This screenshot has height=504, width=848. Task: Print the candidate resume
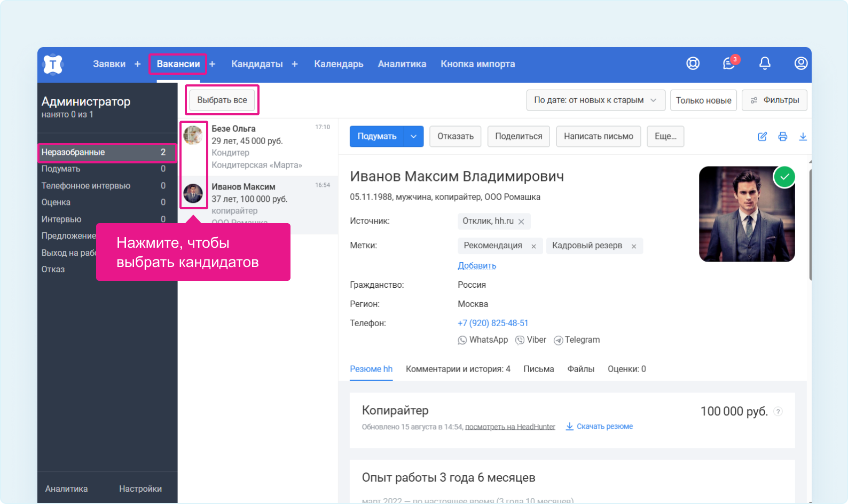(782, 137)
